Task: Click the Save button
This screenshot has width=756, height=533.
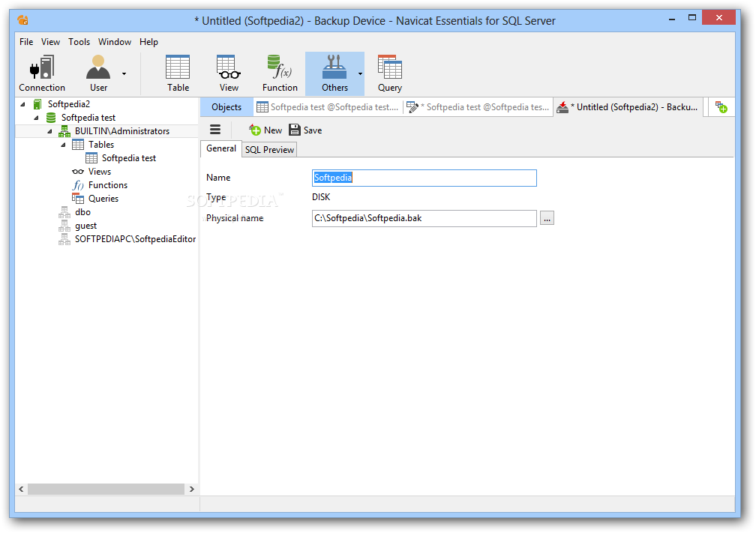Action: point(306,130)
